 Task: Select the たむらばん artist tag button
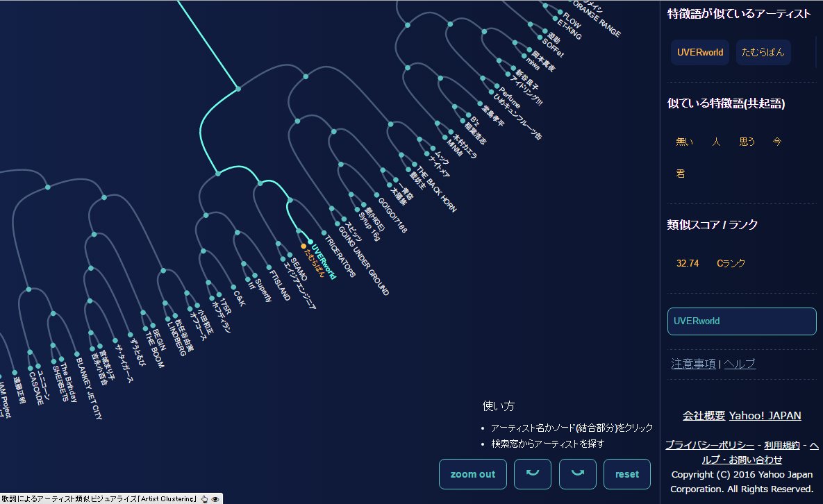[x=763, y=53]
